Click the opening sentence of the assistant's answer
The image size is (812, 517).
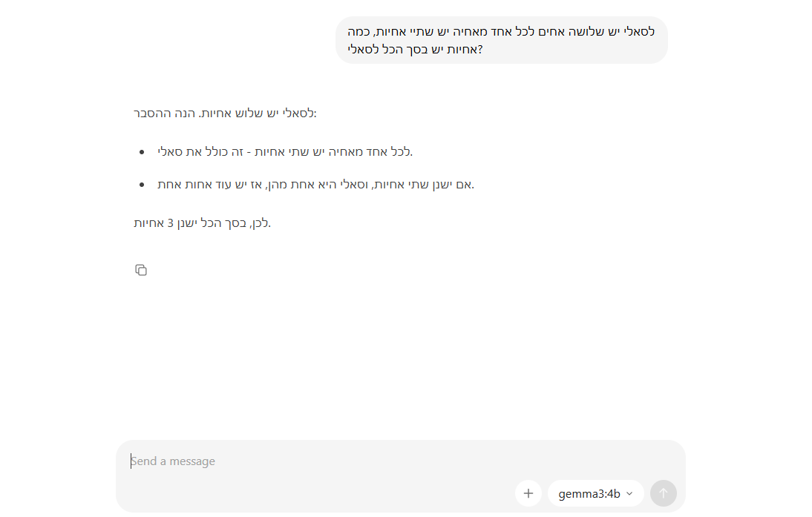pos(225,113)
